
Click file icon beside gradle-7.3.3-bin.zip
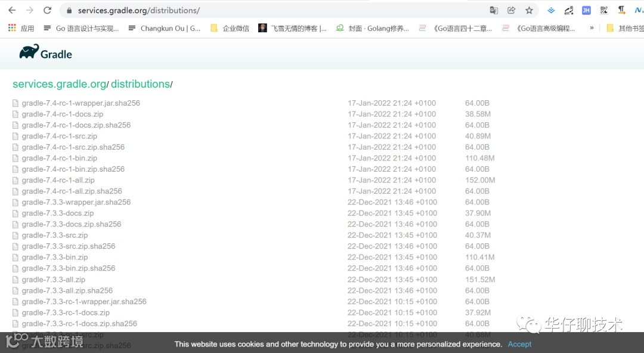pos(16,257)
